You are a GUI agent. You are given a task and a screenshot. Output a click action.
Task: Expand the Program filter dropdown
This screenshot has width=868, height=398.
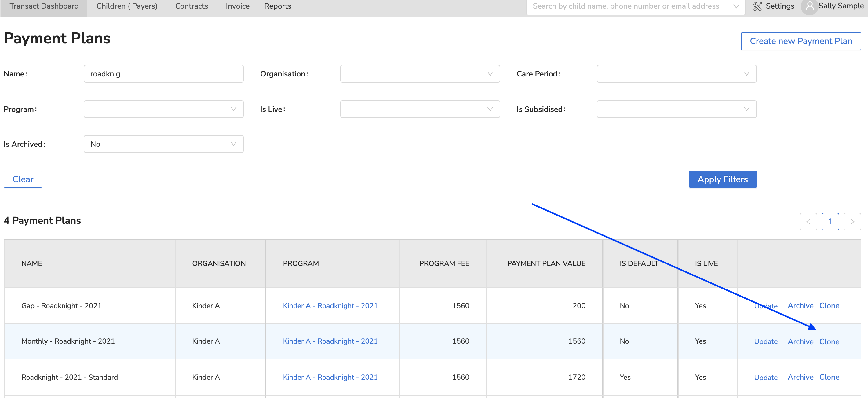point(163,109)
